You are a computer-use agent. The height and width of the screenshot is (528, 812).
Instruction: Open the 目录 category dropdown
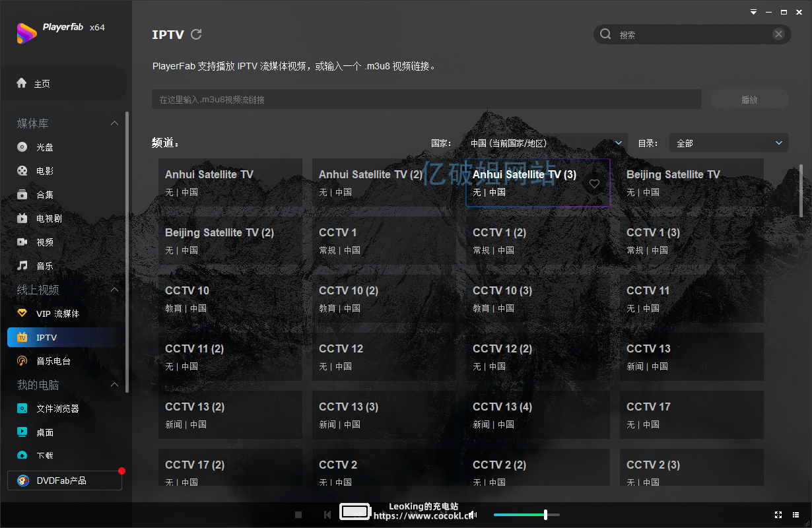point(729,143)
